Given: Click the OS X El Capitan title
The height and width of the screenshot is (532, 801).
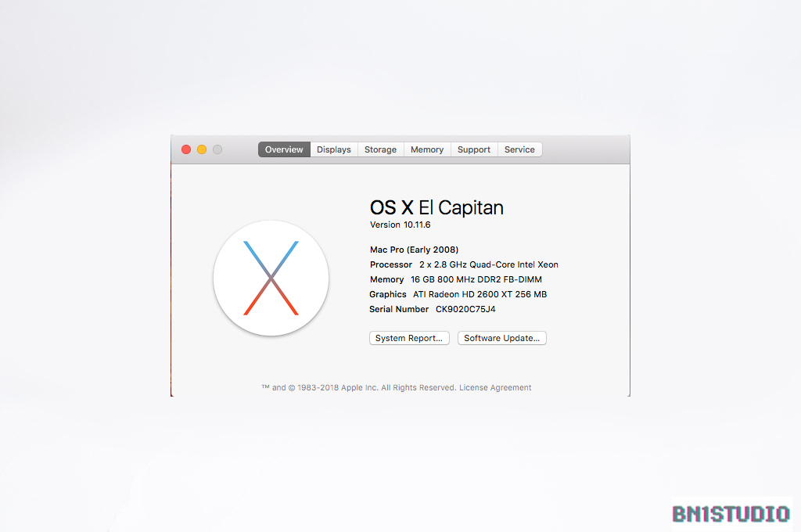Looking at the screenshot, I should click(x=436, y=207).
